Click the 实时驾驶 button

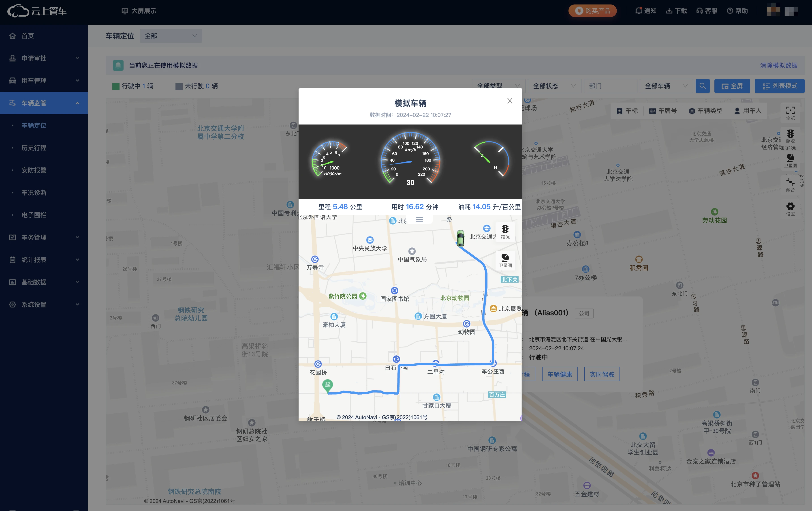click(602, 374)
